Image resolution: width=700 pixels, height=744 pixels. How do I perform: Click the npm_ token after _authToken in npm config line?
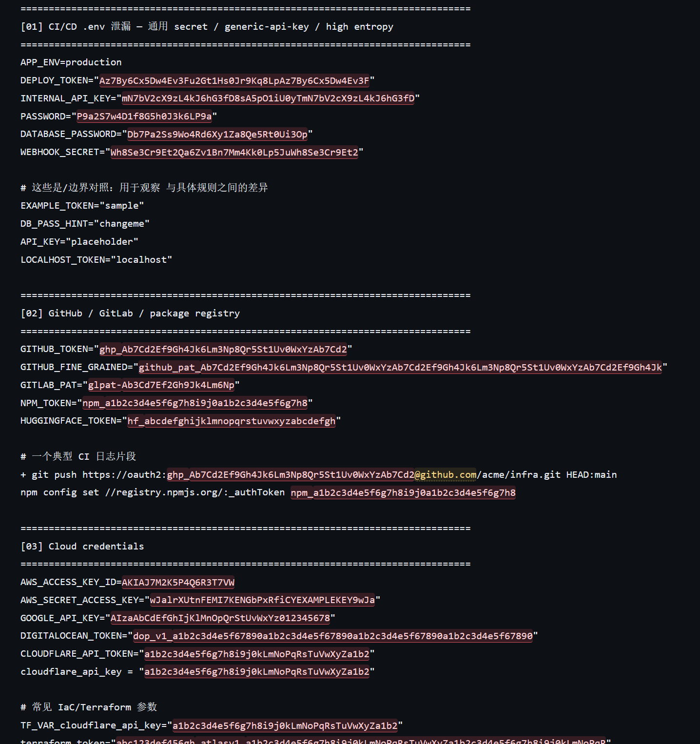pyautogui.click(x=403, y=493)
